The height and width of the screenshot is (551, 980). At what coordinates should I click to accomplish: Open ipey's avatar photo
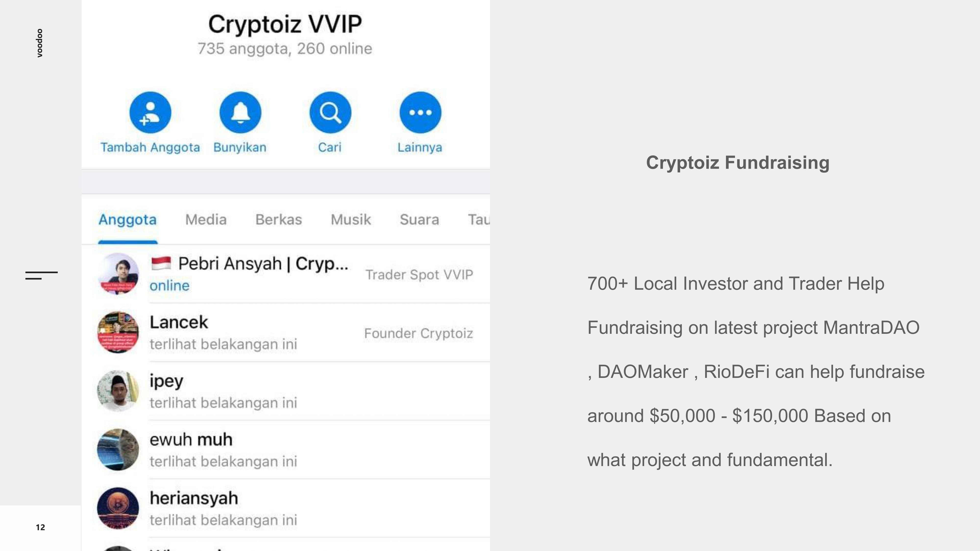118,391
